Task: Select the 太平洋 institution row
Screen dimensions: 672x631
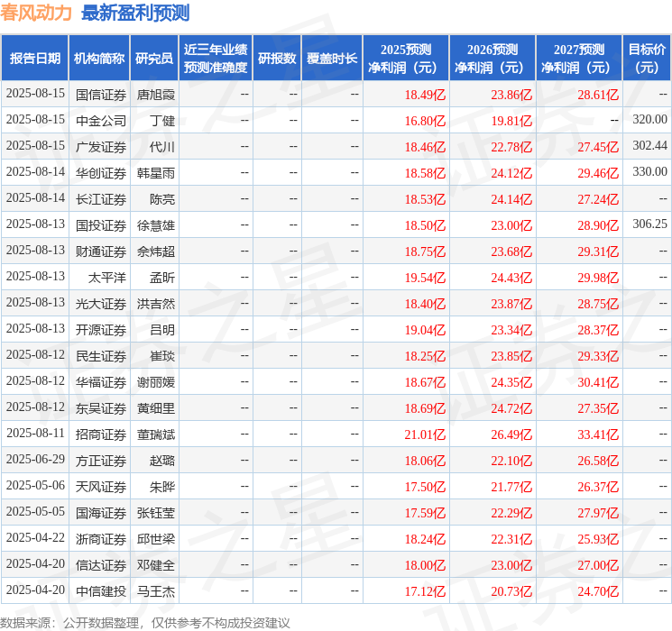Action: [336, 278]
